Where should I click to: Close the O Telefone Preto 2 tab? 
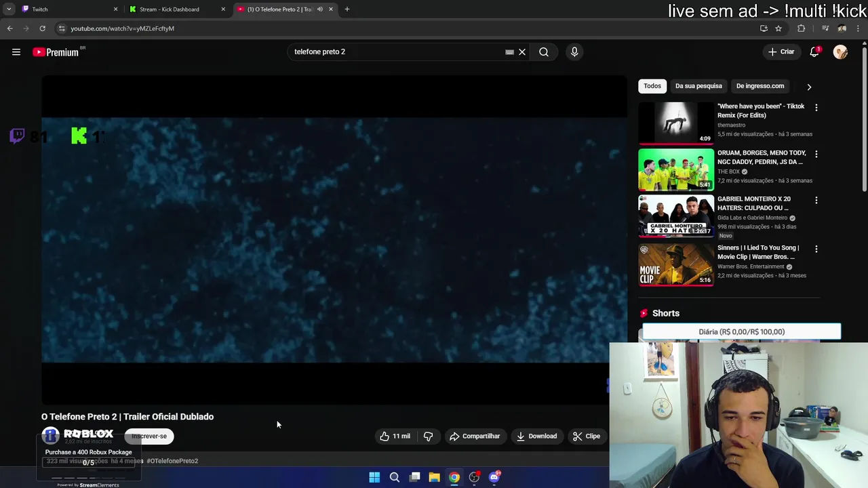[x=331, y=9]
